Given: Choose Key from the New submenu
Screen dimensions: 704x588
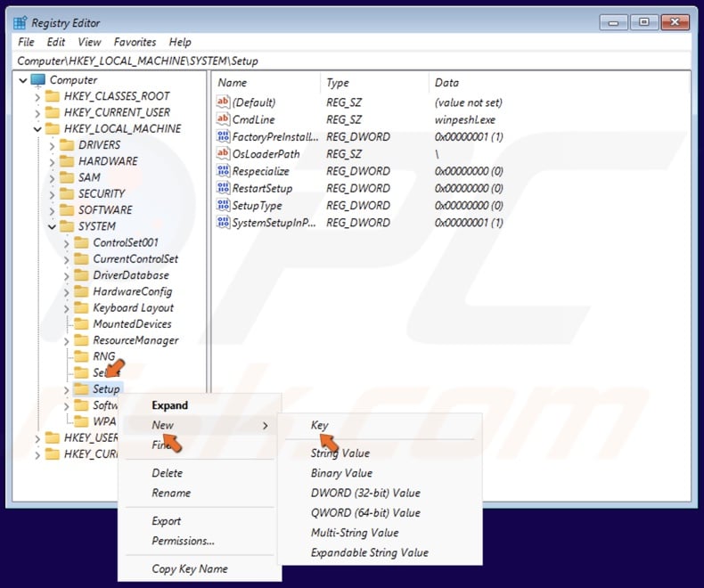Looking at the screenshot, I should [380, 425].
